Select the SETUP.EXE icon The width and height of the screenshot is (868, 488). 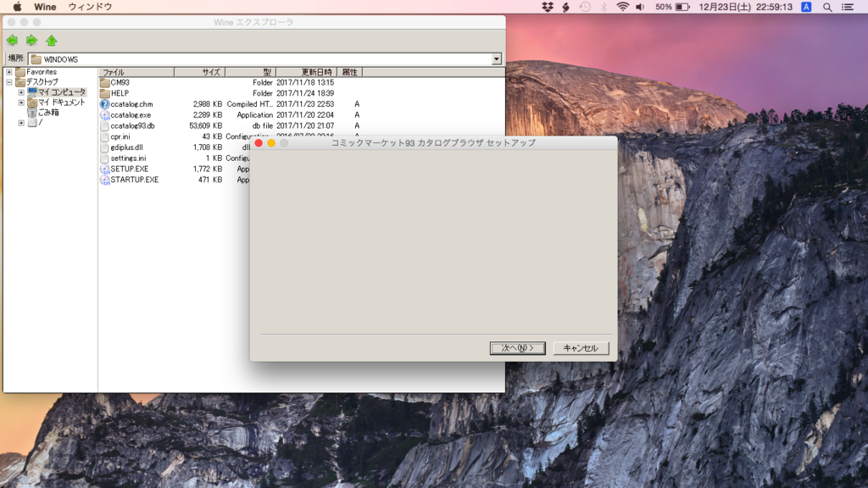(104, 169)
